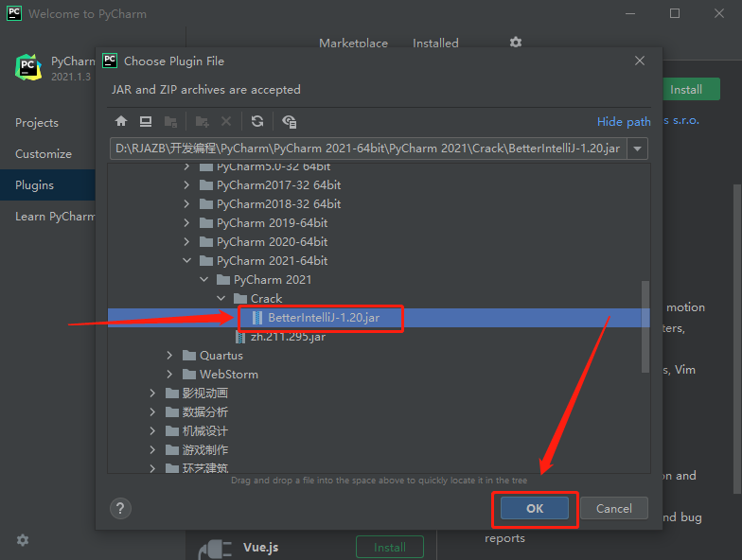
Task: Expand the WebStorm folder
Action: pyautogui.click(x=169, y=375)
